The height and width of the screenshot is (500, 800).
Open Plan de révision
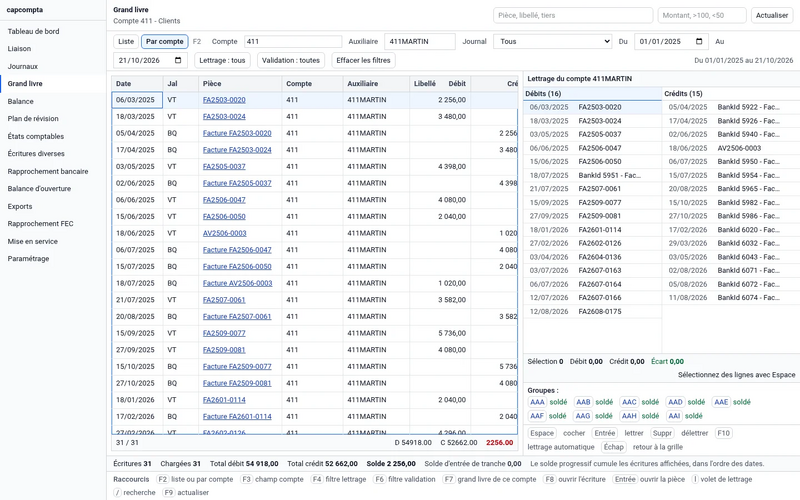[33, 118]
